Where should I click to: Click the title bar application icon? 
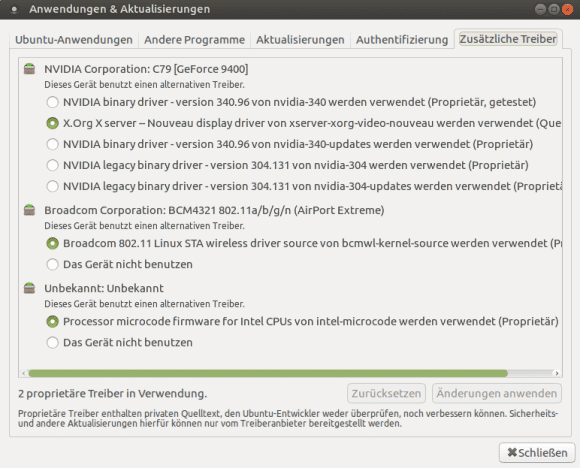coord(14,9)
